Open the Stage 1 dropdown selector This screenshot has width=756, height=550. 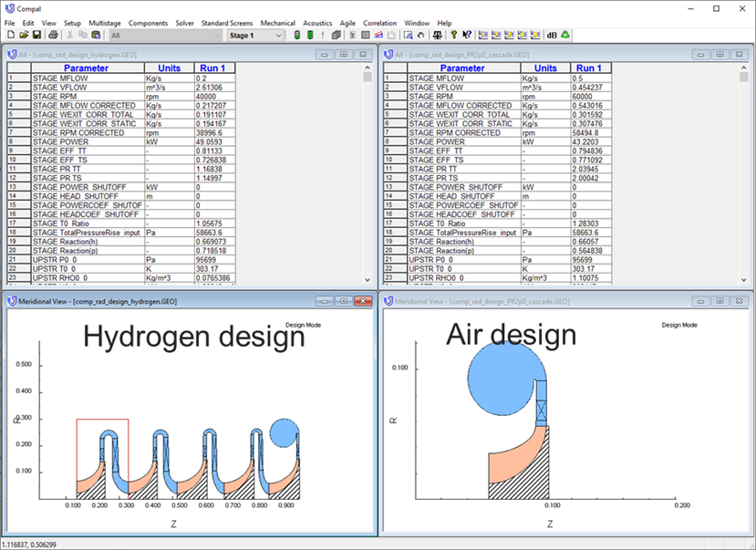pyautogui.click(x=246, y=36)
